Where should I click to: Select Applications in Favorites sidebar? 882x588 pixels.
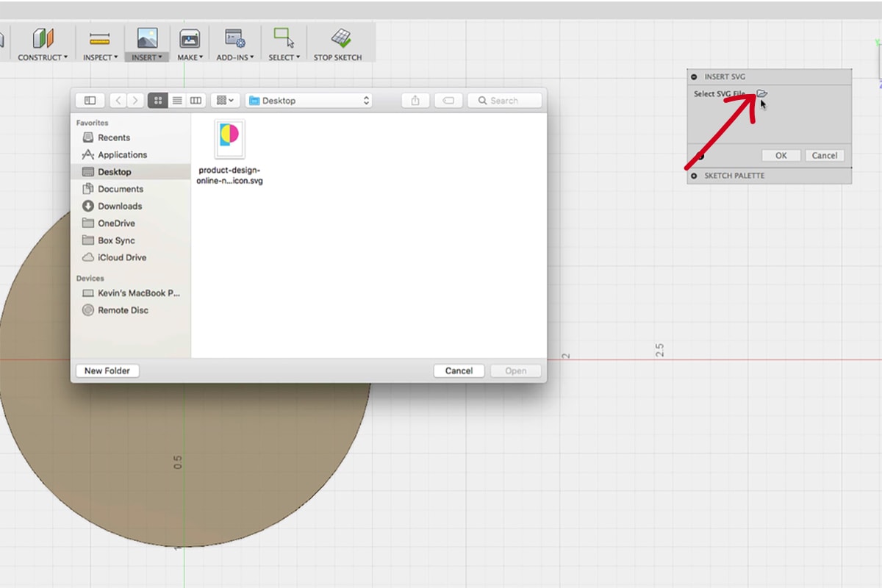(131, 154)
